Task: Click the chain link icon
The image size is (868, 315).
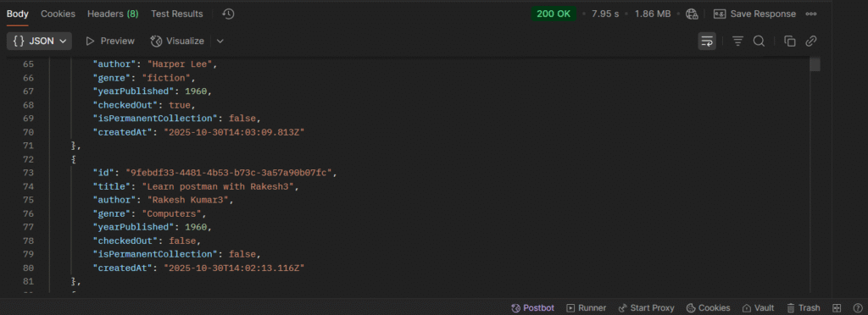Action: (x=811, y=41)
